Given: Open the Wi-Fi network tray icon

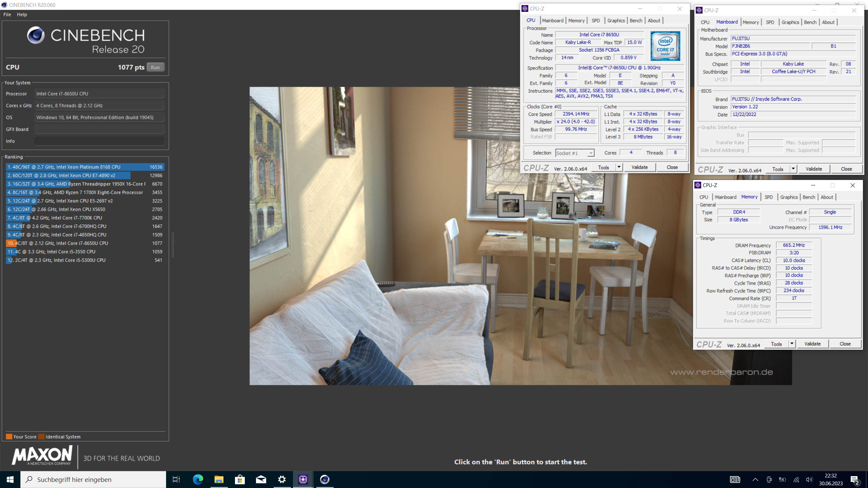Looking at the screenshot, I should point(796,479).
